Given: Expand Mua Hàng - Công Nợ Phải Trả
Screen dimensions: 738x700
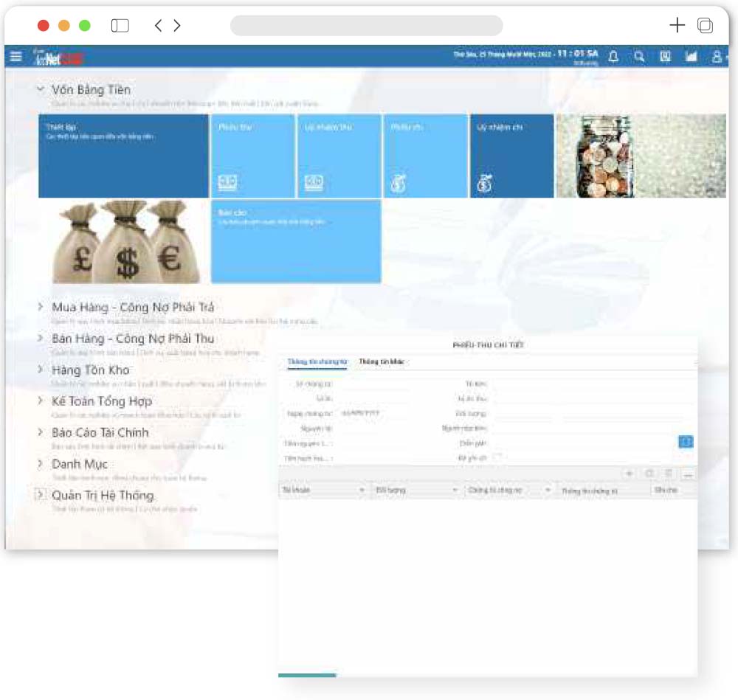Looking at the screenshot, I should pos(41,307).
